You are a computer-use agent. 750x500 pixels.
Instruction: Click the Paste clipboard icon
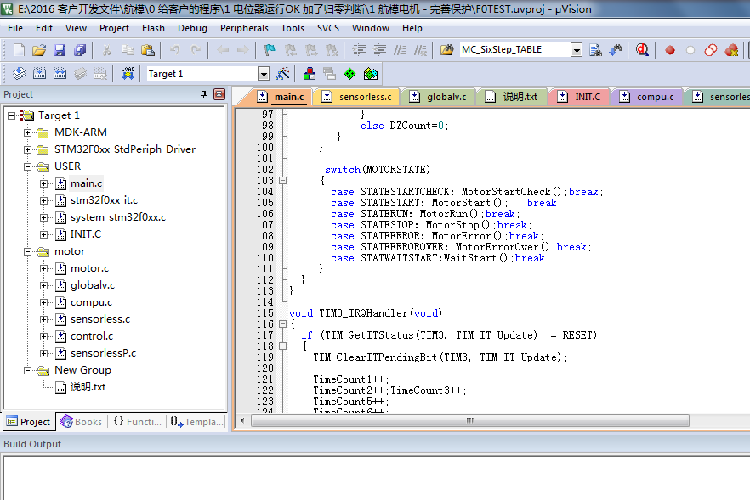coord(148,50)
